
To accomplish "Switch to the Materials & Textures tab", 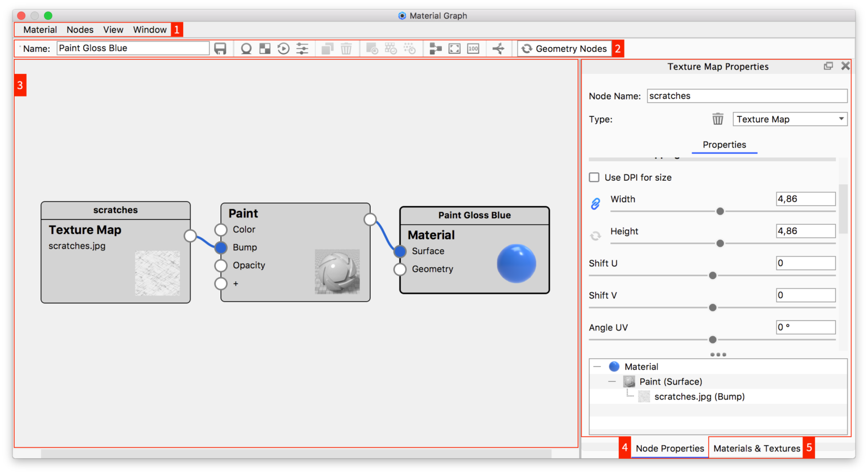I will click(x=757, y=448).
